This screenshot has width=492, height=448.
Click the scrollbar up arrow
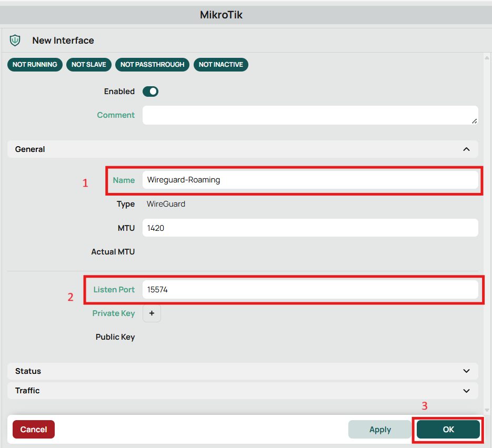pos(487,58)
